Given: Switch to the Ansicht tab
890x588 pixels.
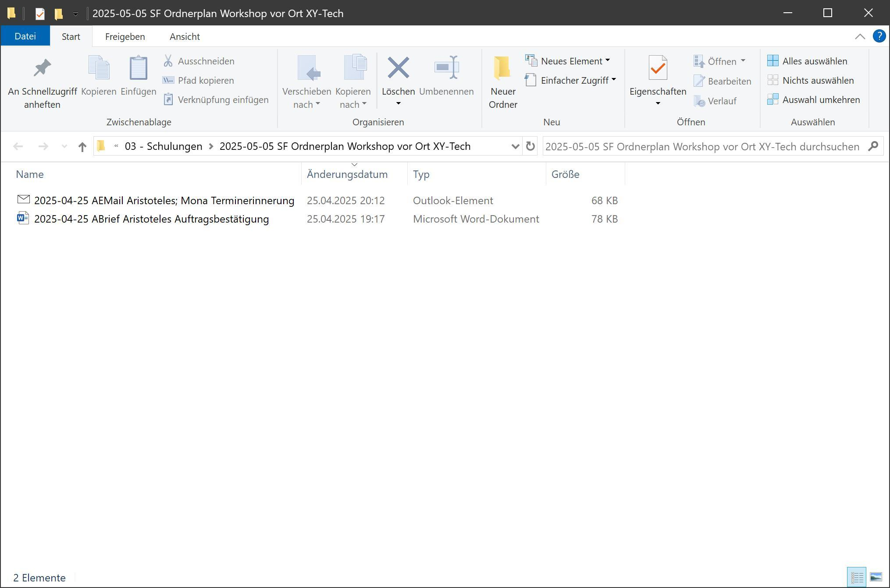Looking at the screenshot, I should (x=185, y=36).
